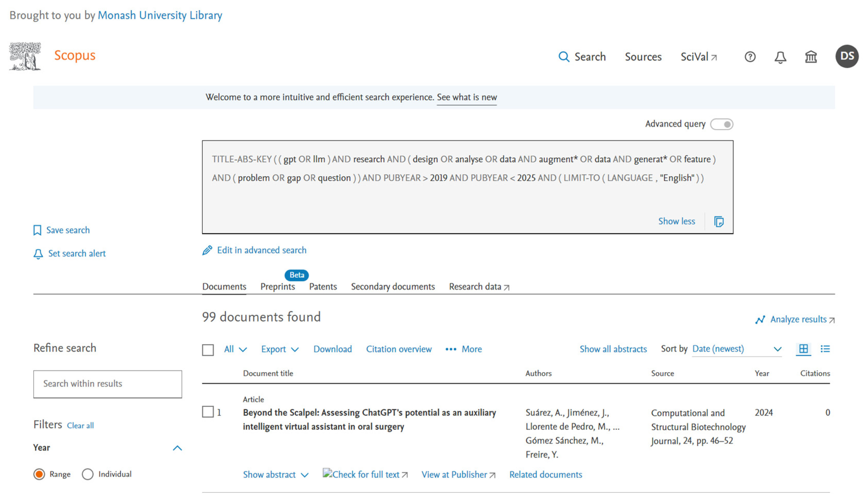Check the box for document 1
Viewport: 868px width, 499px height.
coord(208,412)
